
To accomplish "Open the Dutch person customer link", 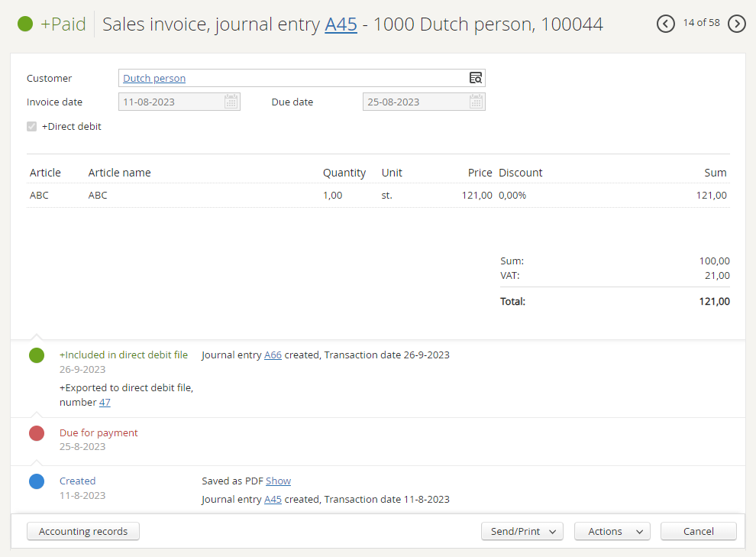I will click(154, 79).
